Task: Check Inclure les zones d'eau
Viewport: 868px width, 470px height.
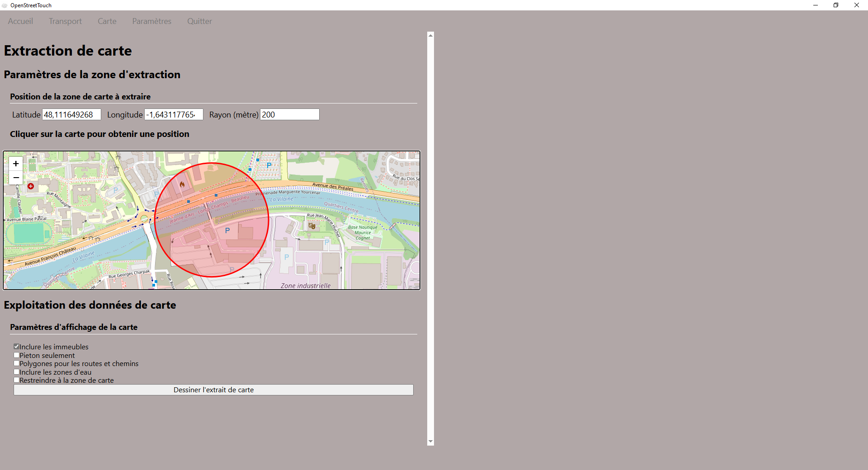Action: coord(17,372)
